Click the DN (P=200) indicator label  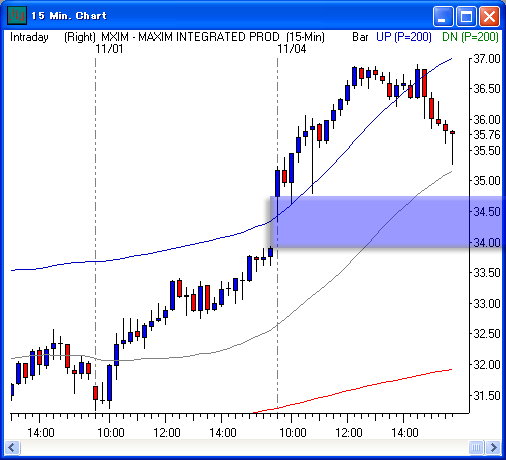tap(470, 37)
